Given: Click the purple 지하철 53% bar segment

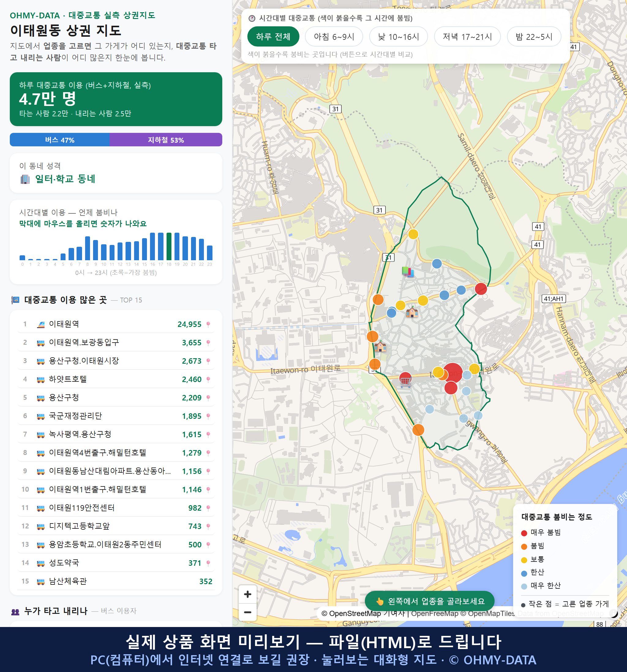Looking at the screenshot, I should [x=166, y=140].
